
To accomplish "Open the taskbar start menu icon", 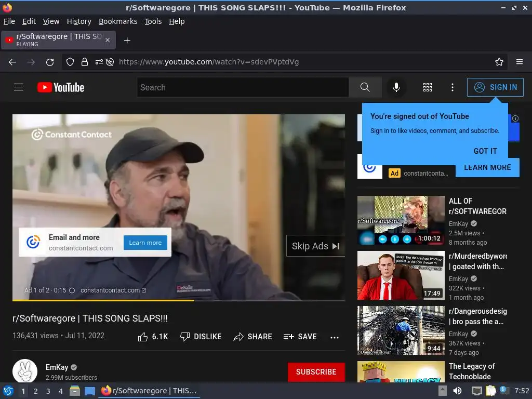I will (x=8, y=391).
